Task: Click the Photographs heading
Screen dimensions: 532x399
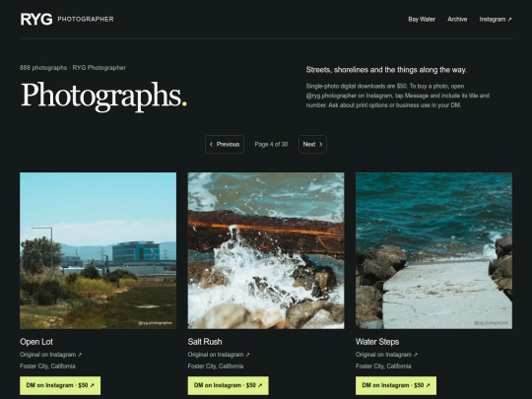Action: (x=103, y=96)
